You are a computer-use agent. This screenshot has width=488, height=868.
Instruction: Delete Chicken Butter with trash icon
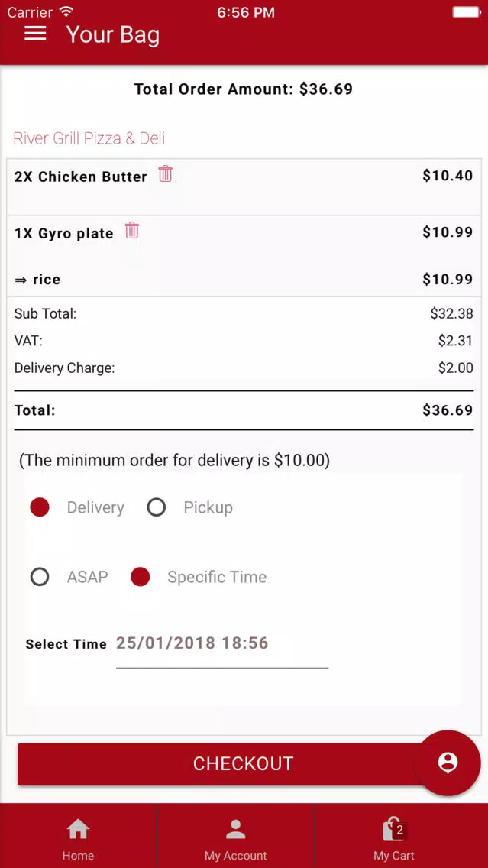[x=166, y=173]
